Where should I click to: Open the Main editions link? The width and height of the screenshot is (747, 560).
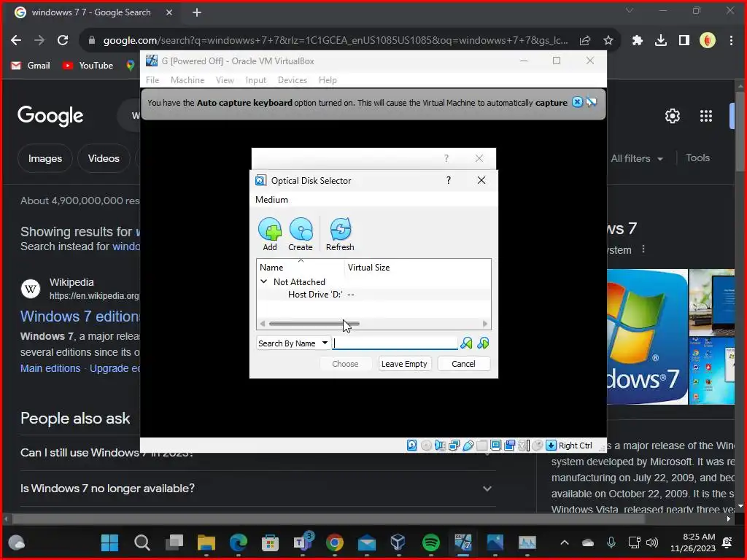50,368
